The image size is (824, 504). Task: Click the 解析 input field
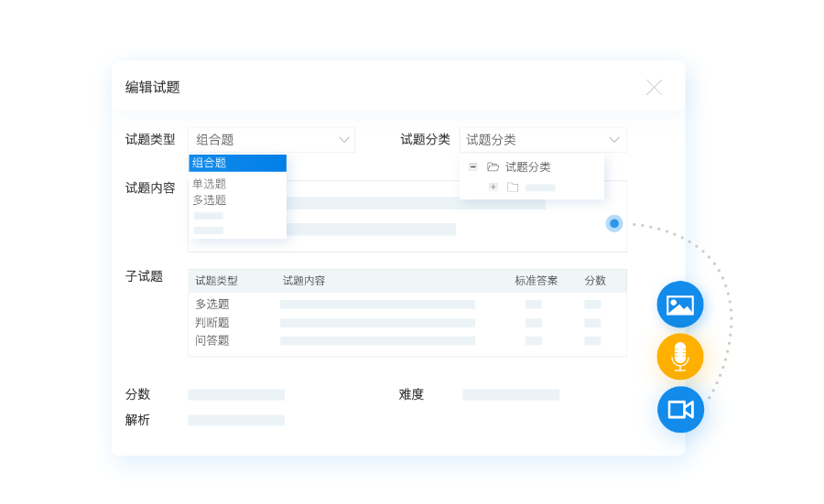pos(236,421)
